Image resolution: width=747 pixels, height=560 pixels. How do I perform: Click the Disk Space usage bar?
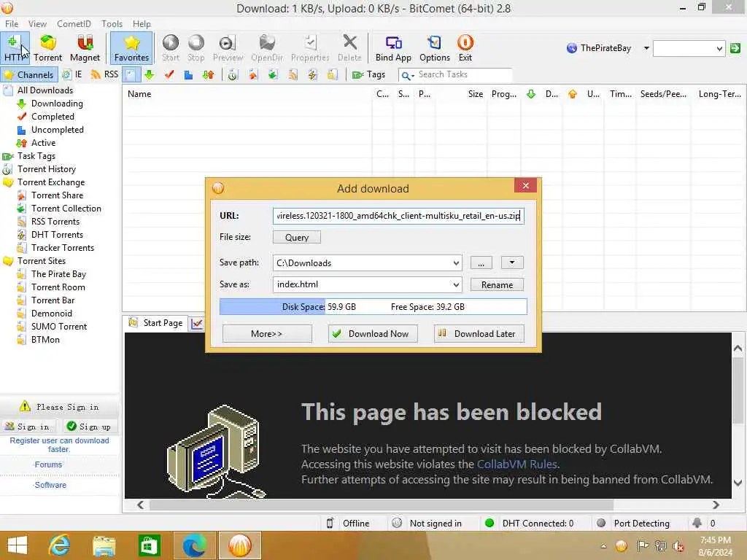[373, 307]
